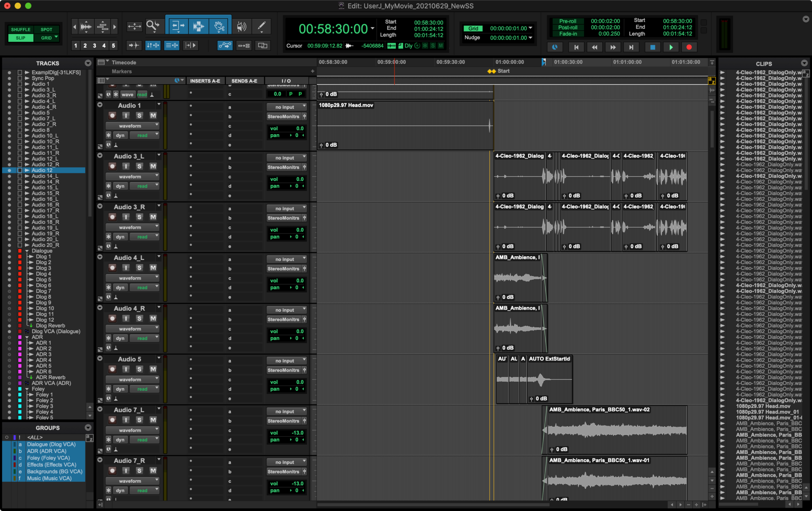The height and width of the screenshot is (511, 812).
Task: Click the red color swatch beside Dialog 1
Action: (19, 256)
